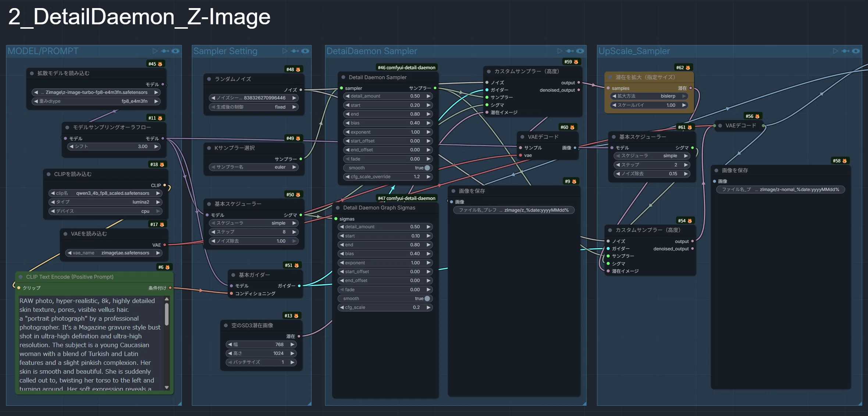Click the prompt box scrollbar up arrow
This screenshot has height=416, width=868.
click(x=167, y=299)
